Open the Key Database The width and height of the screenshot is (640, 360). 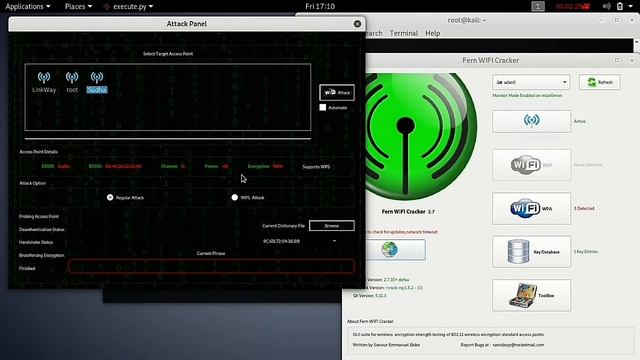pos(531,252)
